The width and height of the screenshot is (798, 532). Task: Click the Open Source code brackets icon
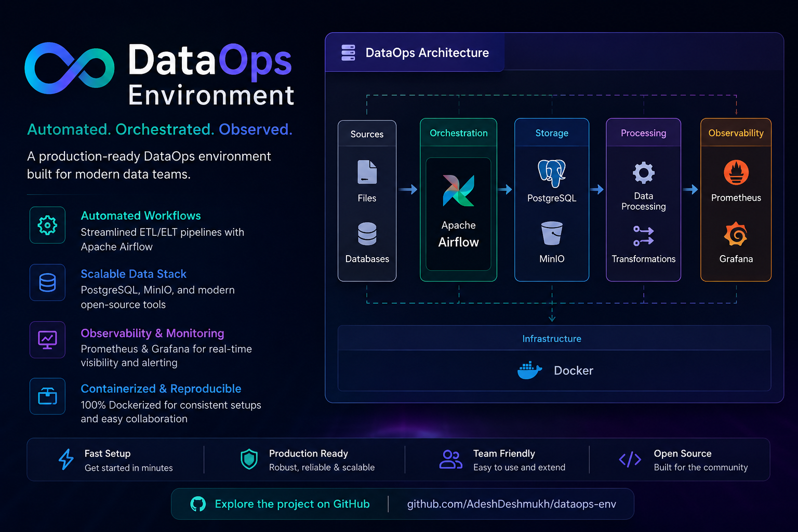(630, 459)
